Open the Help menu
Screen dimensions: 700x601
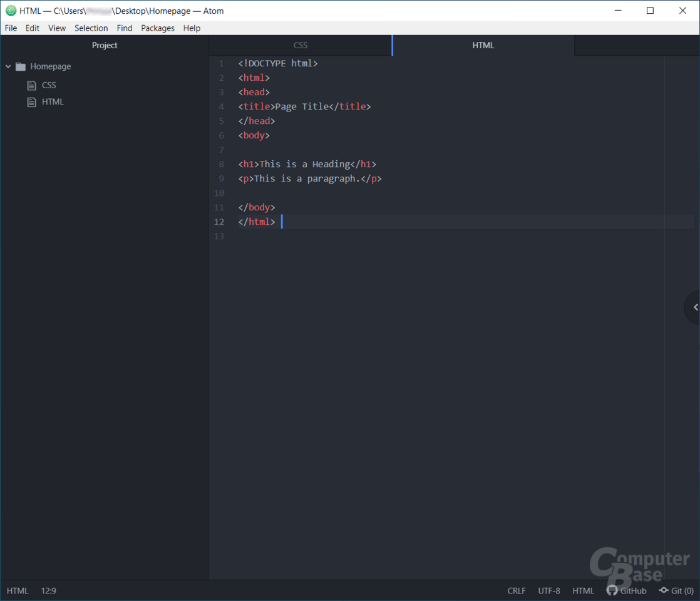point(192,28)
